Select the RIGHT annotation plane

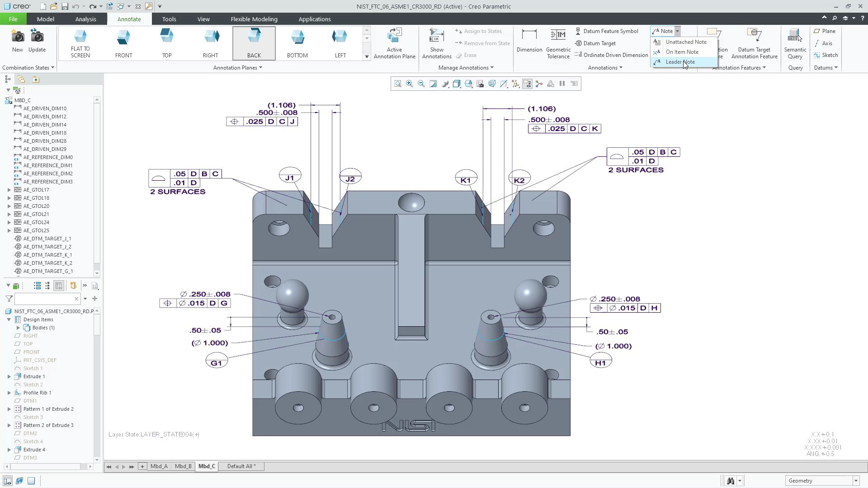click(x=210, y=43)
